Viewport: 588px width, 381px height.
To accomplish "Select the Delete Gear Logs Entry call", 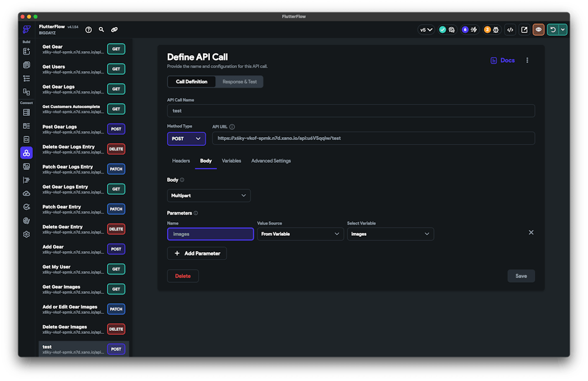I will tap(83, 149).
